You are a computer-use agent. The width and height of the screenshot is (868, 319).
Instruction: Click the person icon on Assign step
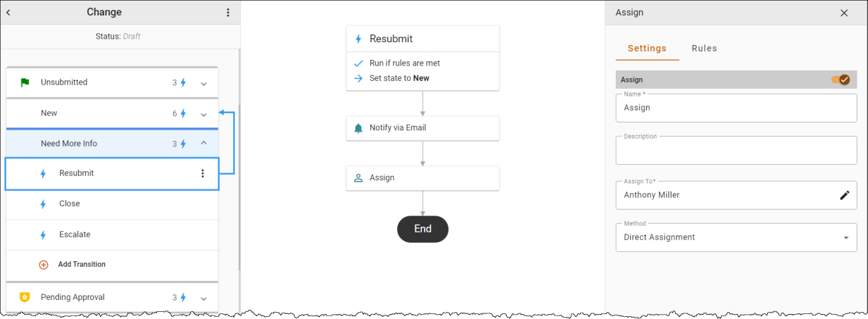(358, 178)
